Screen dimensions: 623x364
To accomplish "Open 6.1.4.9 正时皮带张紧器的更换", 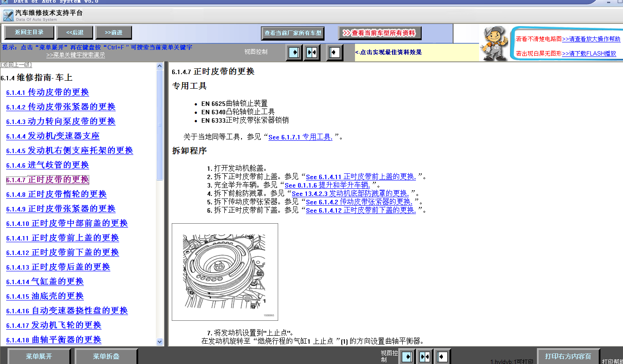I will (x=61, y=209).
